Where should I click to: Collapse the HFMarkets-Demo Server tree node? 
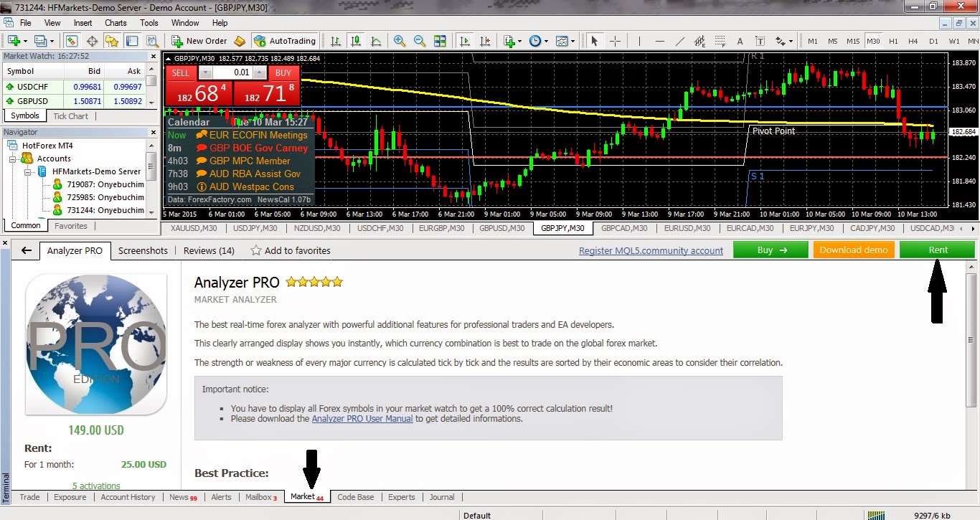(28, 171)
